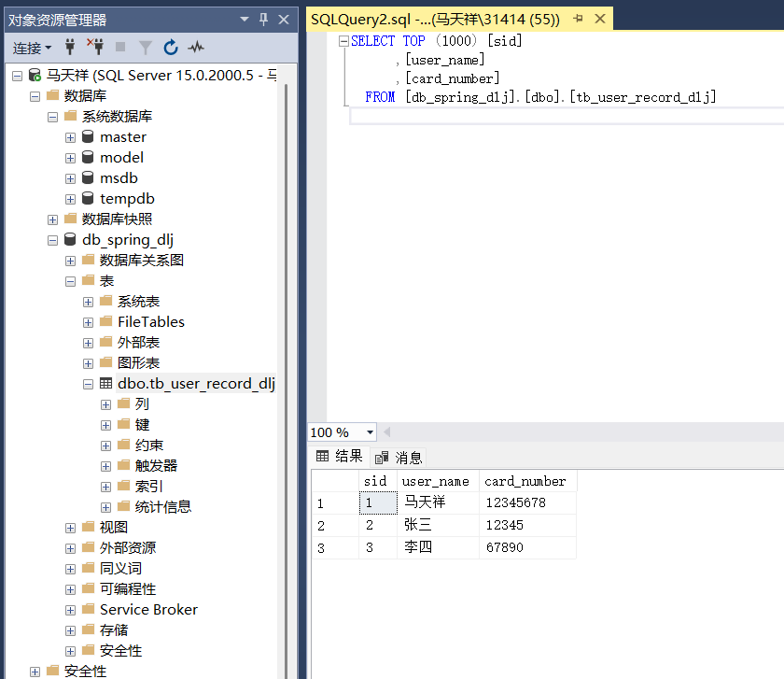
Task: Expand the tempdb database node
Action: click(70, 199)
